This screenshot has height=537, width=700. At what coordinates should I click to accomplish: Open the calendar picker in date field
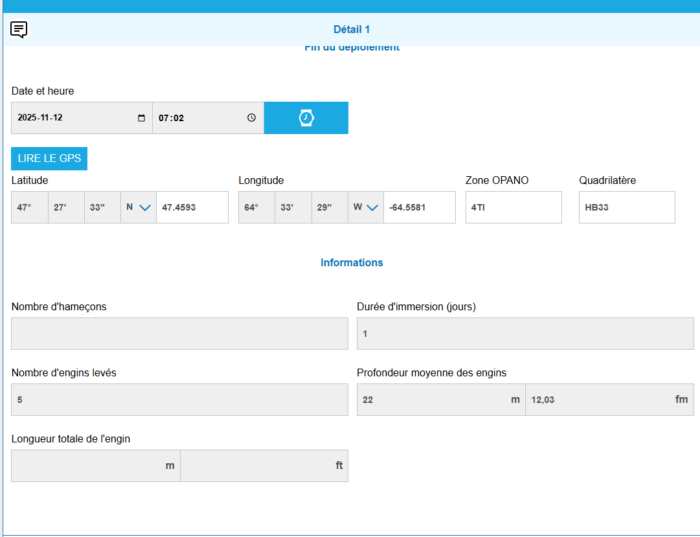tap(140, 118)
